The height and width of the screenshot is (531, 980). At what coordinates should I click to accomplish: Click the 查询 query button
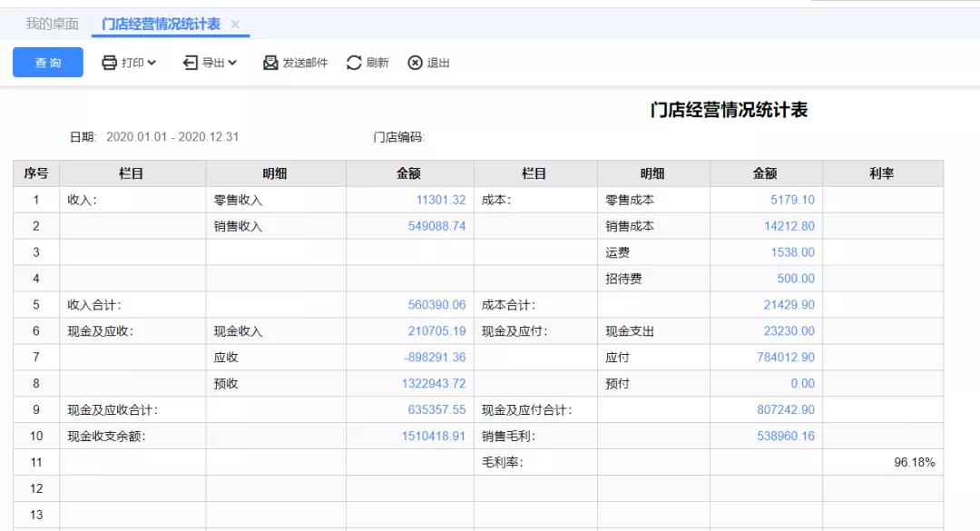(48, 63)
